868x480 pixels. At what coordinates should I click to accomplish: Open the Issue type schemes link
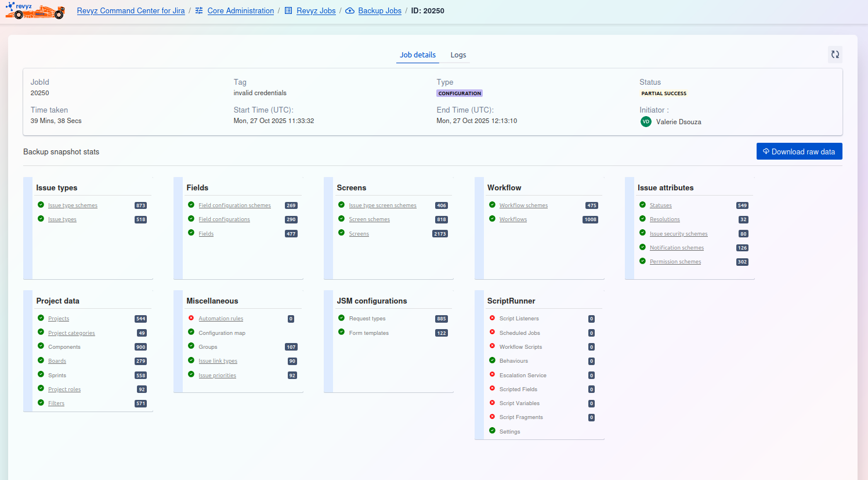73,205
